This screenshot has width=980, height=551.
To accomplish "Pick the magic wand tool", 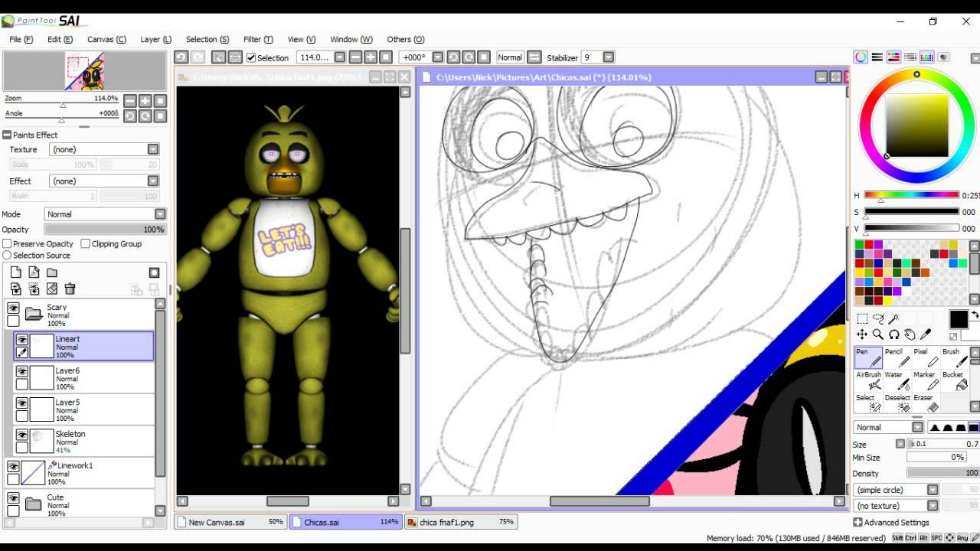I will [x=893, y=319].
